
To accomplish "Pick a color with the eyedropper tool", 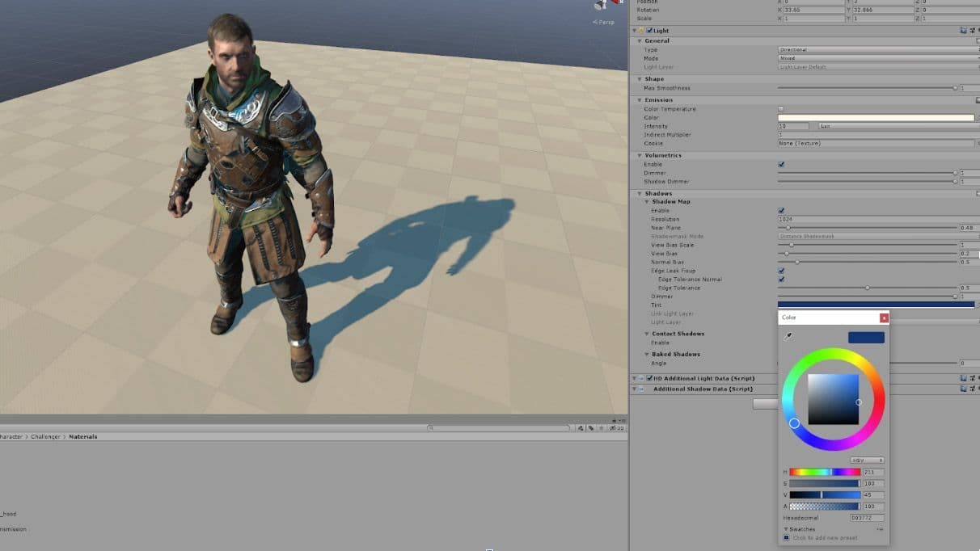I will click(788, 336).
